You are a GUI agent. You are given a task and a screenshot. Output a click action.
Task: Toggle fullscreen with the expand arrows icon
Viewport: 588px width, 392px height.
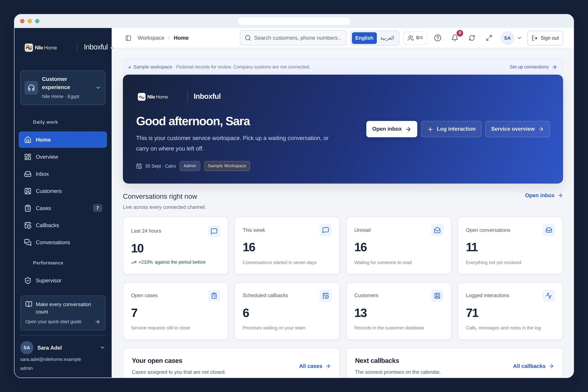(489, 38)
